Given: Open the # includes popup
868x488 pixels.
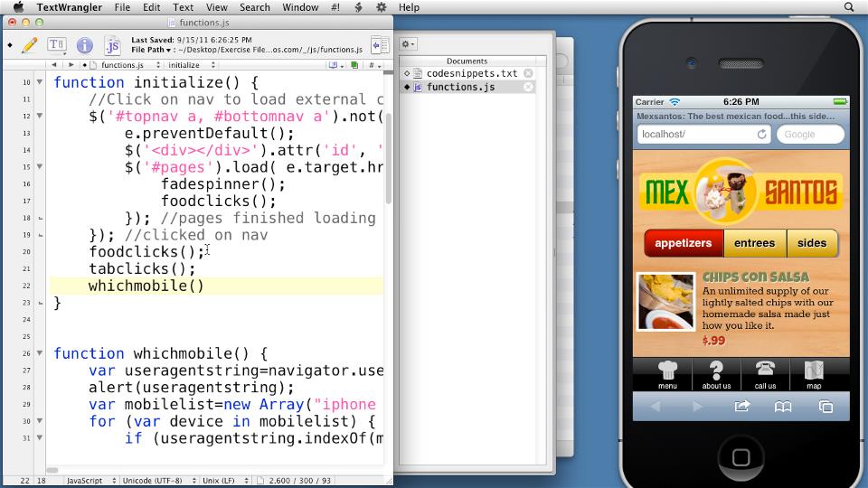Looking at the screenshot, I should [x=374, y=65].
